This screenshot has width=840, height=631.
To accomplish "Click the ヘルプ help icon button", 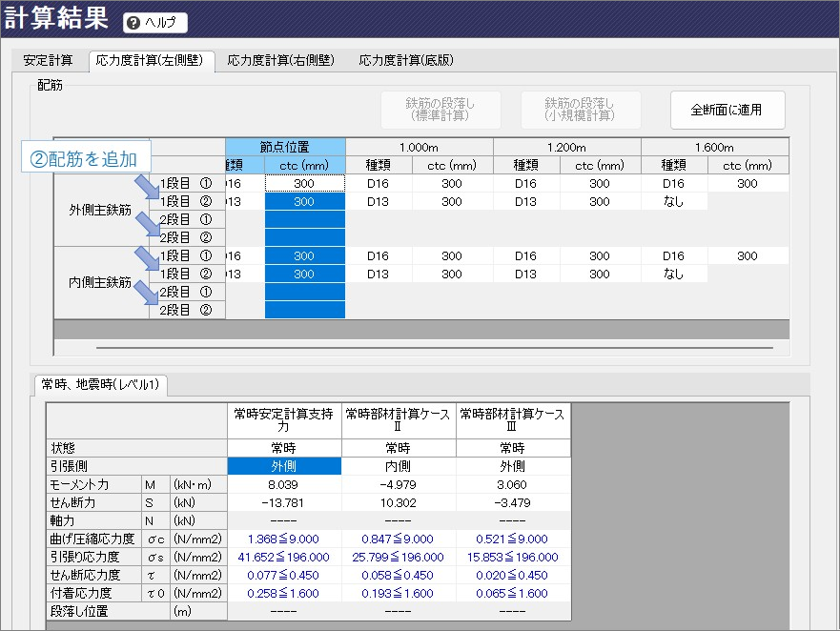I will point(155,23).
